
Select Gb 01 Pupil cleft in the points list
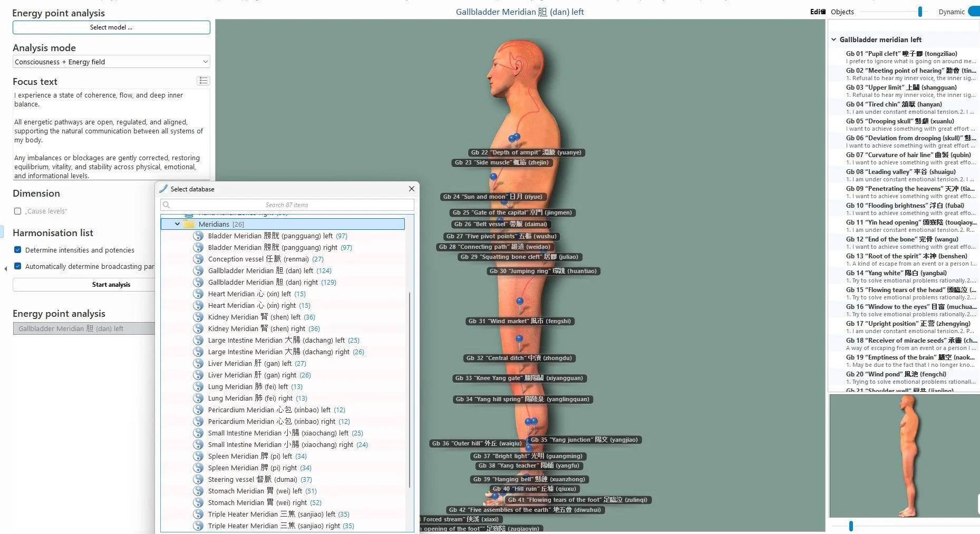pos(904,57)
